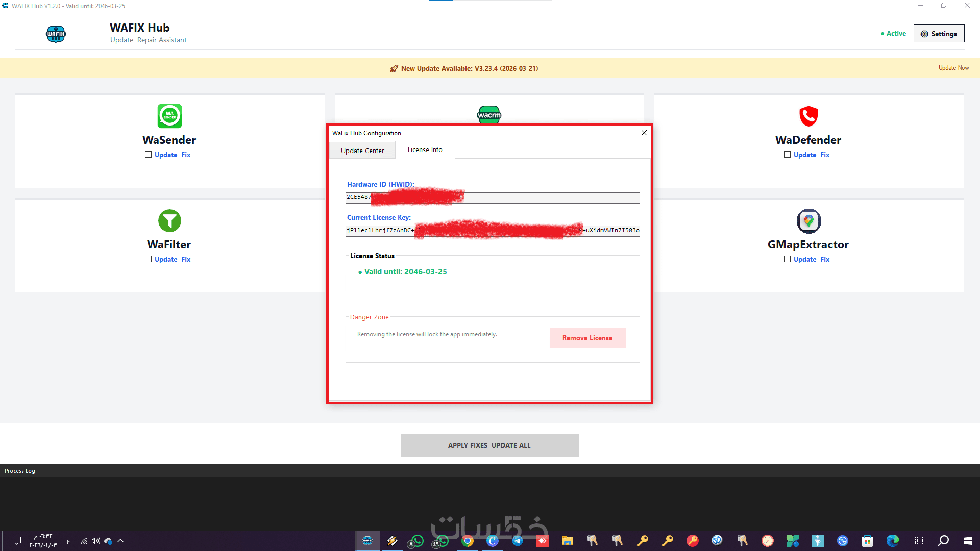The image size is (980, 551).
Task: Check the WaDefender checkbox
Action: [x=787, y=155]
